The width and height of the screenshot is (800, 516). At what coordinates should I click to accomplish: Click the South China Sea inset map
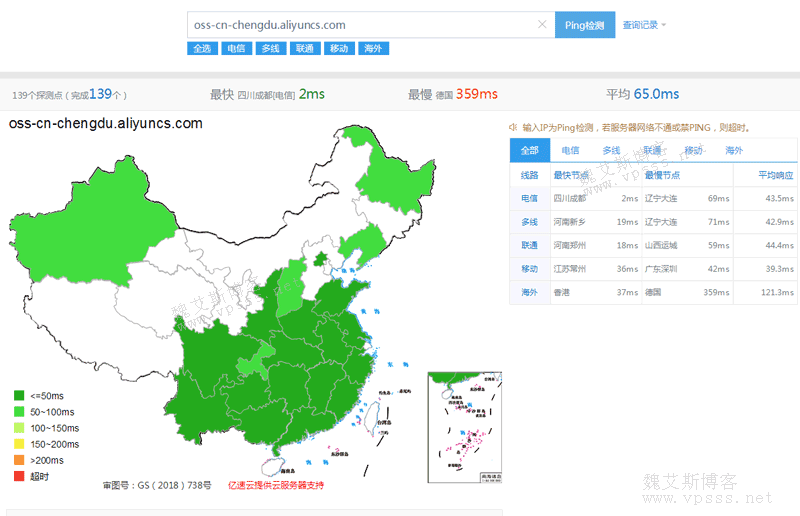click(x=464, y=427)
